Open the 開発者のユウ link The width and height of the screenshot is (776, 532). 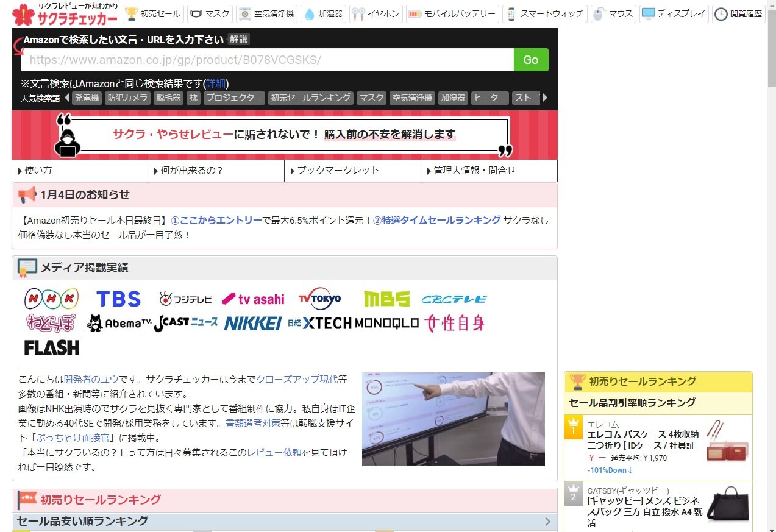[x=91, y=379]
